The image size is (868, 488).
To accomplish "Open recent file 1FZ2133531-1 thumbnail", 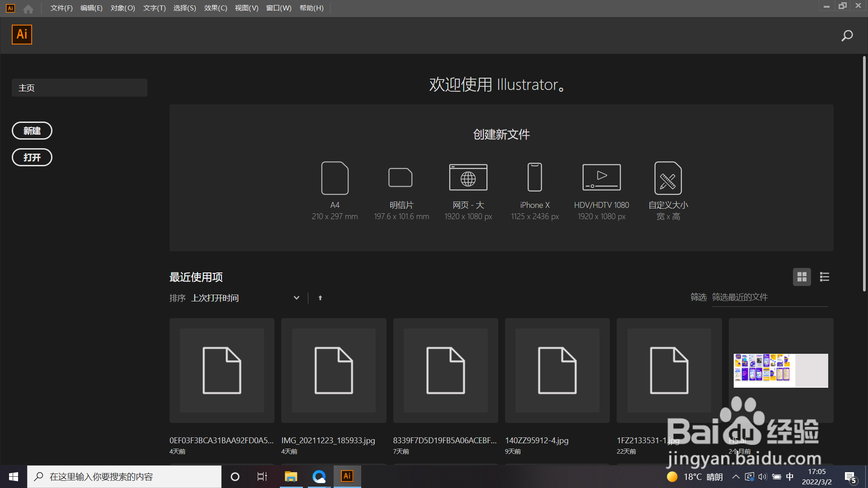I will point(669,371).
